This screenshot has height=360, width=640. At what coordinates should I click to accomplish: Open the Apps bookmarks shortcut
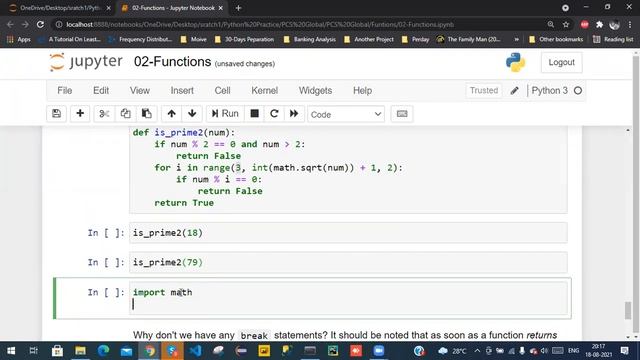pos(19,39)
